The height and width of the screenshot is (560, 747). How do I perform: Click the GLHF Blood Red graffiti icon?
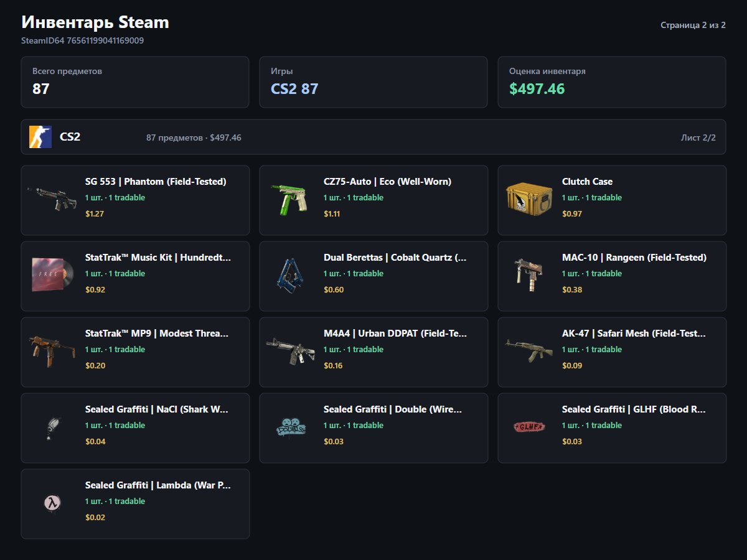[x=529, y=426]
